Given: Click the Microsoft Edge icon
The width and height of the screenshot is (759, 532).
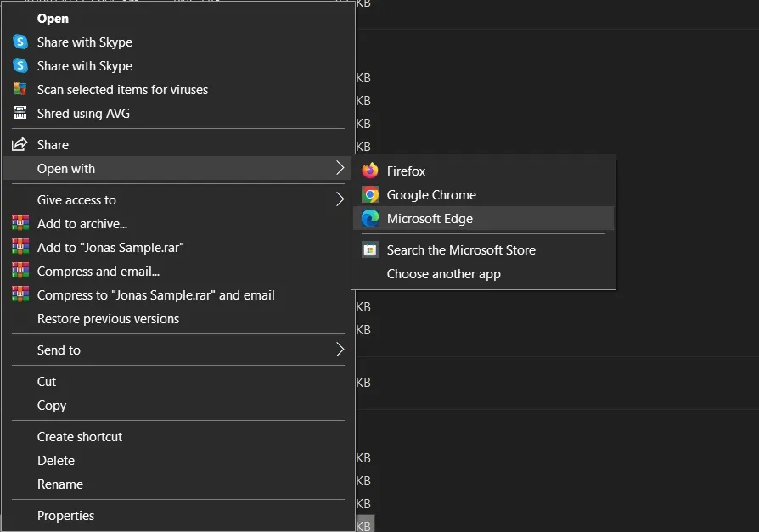Looking at the screenshot, I should (370, 218).
